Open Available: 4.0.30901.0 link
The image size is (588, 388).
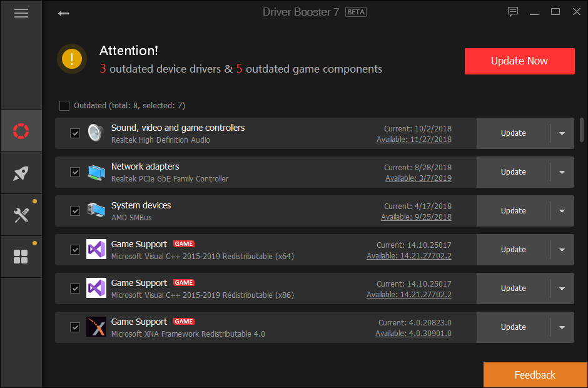[413, 333]
